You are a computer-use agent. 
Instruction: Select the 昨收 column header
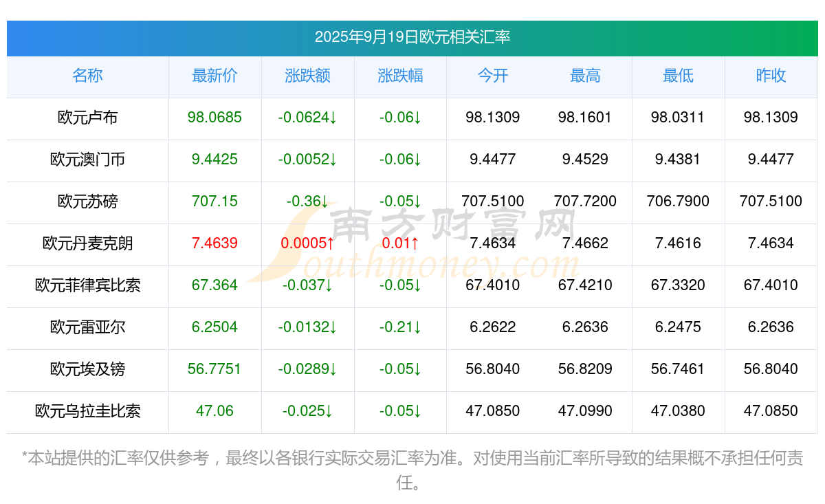(771, 76)
